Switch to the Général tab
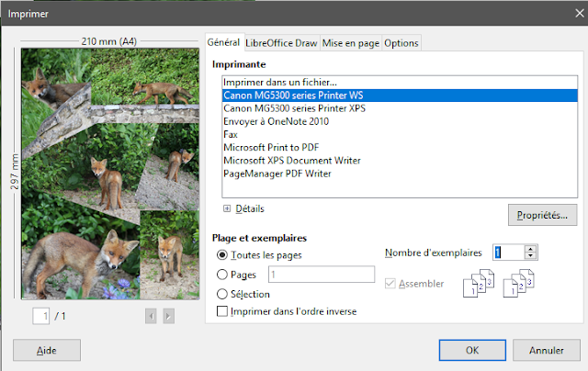This screenshot has width=588, height=371. coord(224,42)
